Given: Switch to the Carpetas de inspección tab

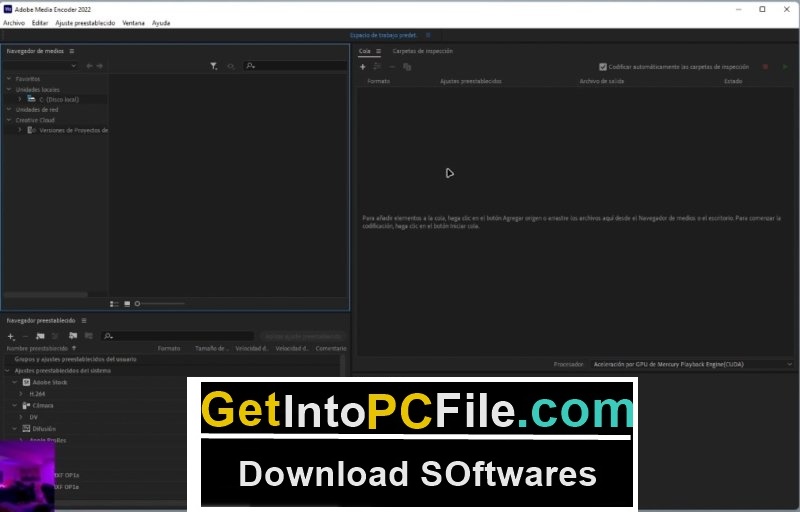Looking at the screenshot, I should click(422, 51).
